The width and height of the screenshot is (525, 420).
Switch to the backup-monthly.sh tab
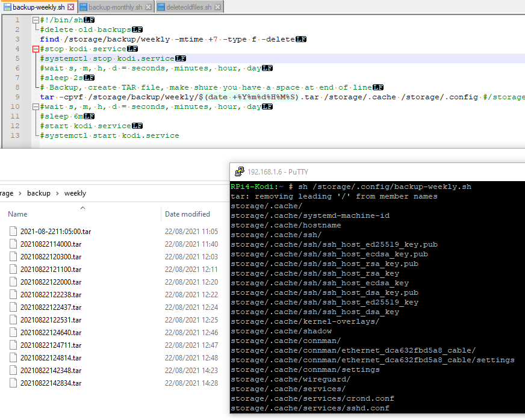coord(115,7)
